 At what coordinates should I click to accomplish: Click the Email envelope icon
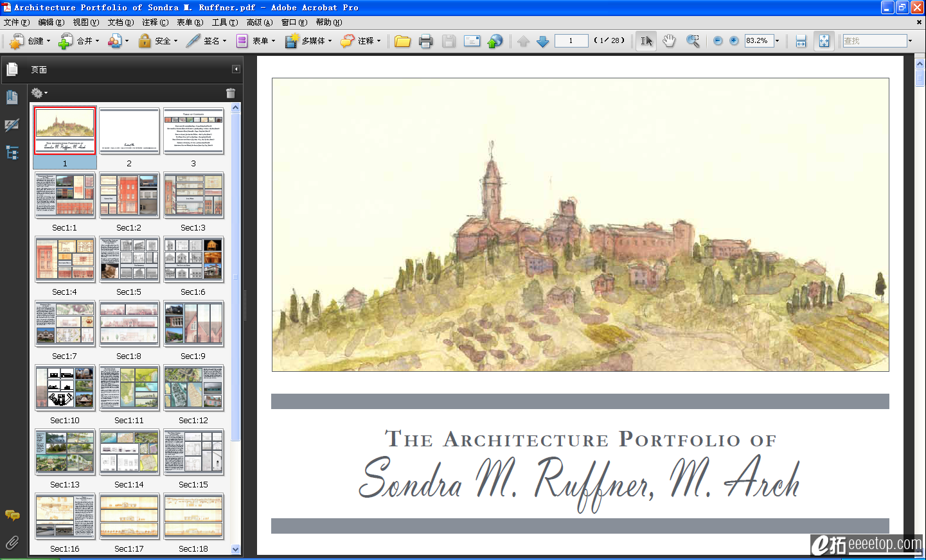pyautogui.click(x=472, y=41)
